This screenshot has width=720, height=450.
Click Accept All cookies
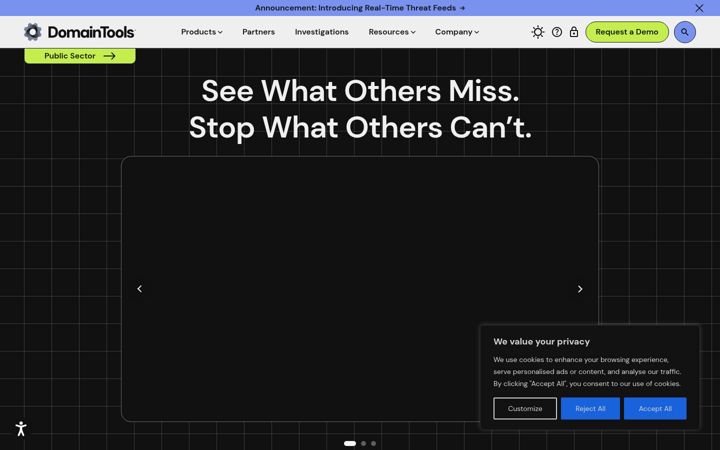(655, 409)
